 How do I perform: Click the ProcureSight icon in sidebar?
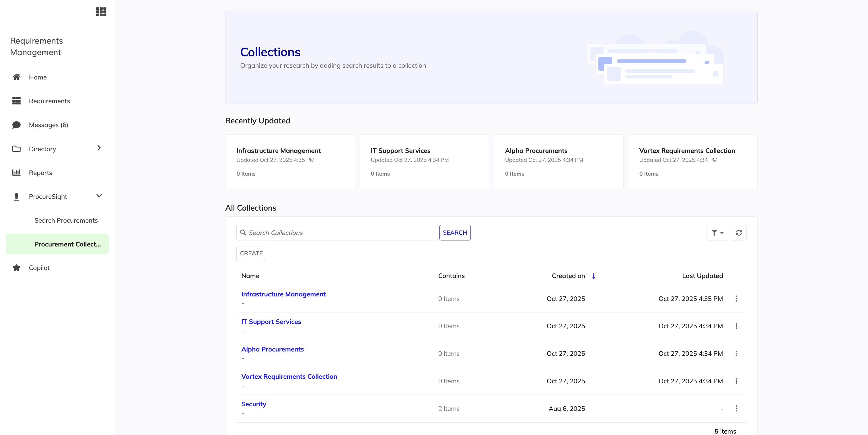(x=16, y=197)
